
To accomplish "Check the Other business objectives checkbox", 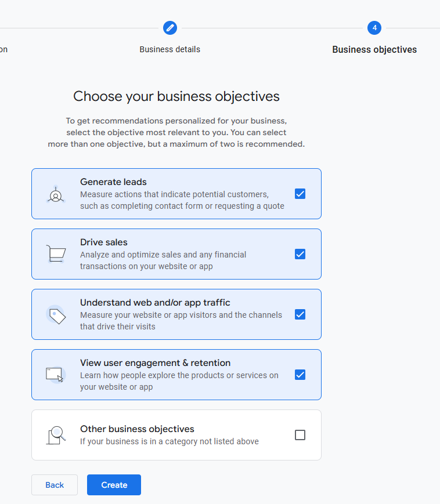I will click(300, 435).
